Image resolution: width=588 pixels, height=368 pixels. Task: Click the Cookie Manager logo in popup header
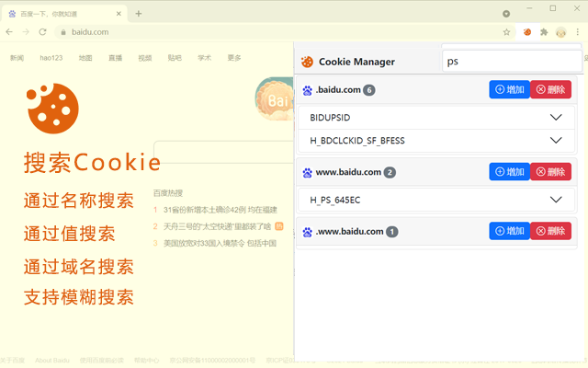pos(307,62)
